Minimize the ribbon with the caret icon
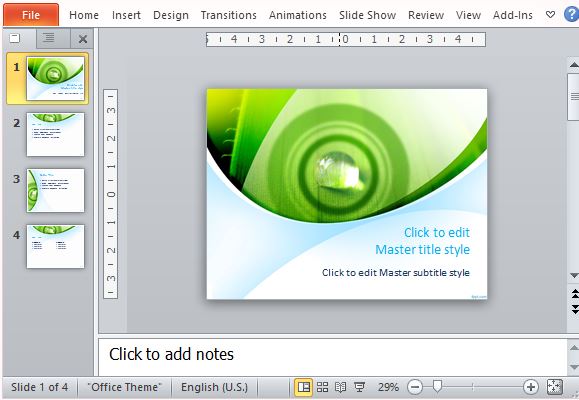579x400 pixels. click(x=550, y=15)
